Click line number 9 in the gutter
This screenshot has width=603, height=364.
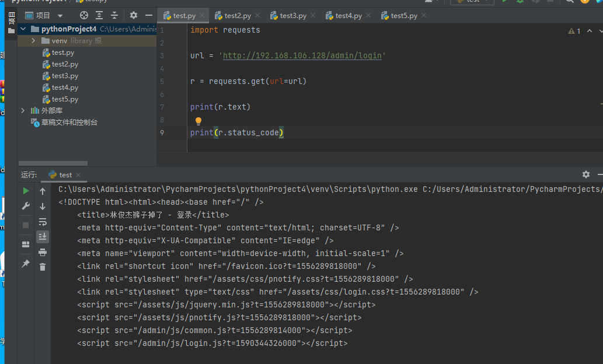coord(162,132)
